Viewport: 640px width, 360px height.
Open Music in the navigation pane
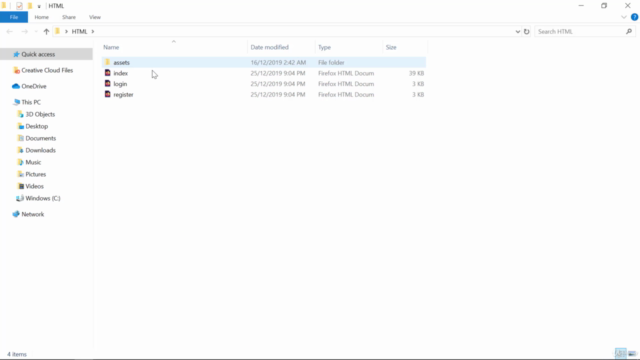click(x=33, y=162)
